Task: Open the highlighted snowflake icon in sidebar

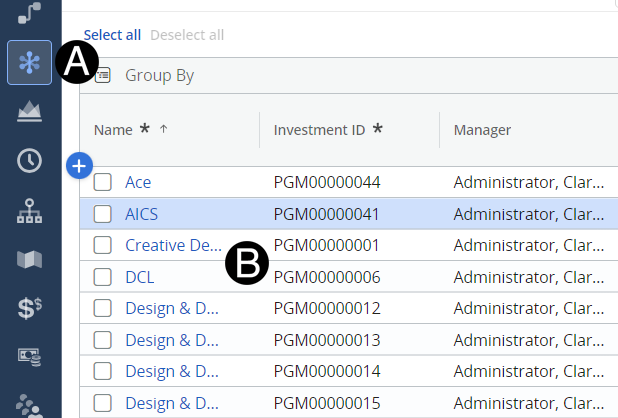Action: coord(29,62)
